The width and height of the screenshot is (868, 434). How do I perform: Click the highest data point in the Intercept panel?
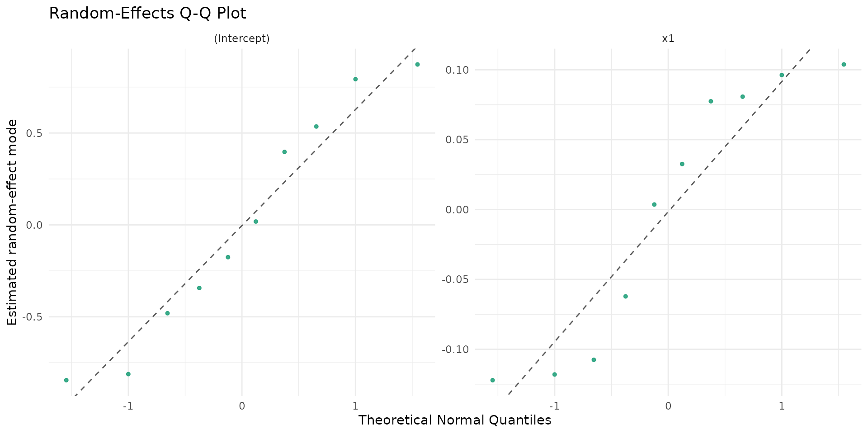coord(417,65)
